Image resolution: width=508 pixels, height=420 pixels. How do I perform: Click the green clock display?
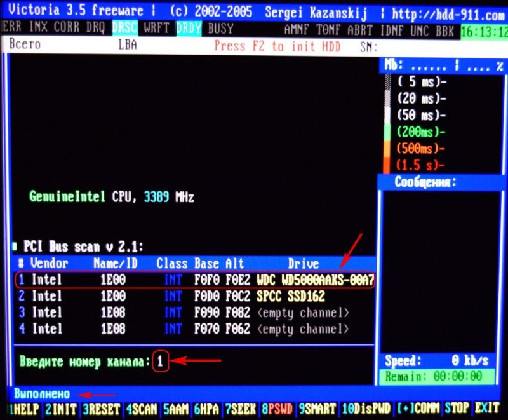pyautogui.click(x=484, y=32)
